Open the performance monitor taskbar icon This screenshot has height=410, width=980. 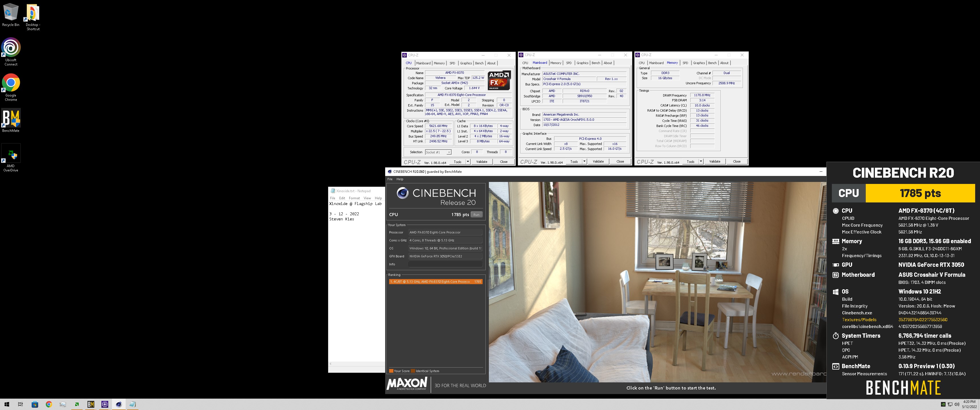(63, 404)
